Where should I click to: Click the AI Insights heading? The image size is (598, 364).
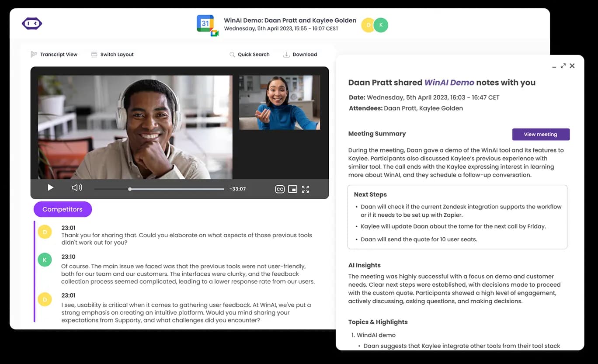[x=365, y=265]
